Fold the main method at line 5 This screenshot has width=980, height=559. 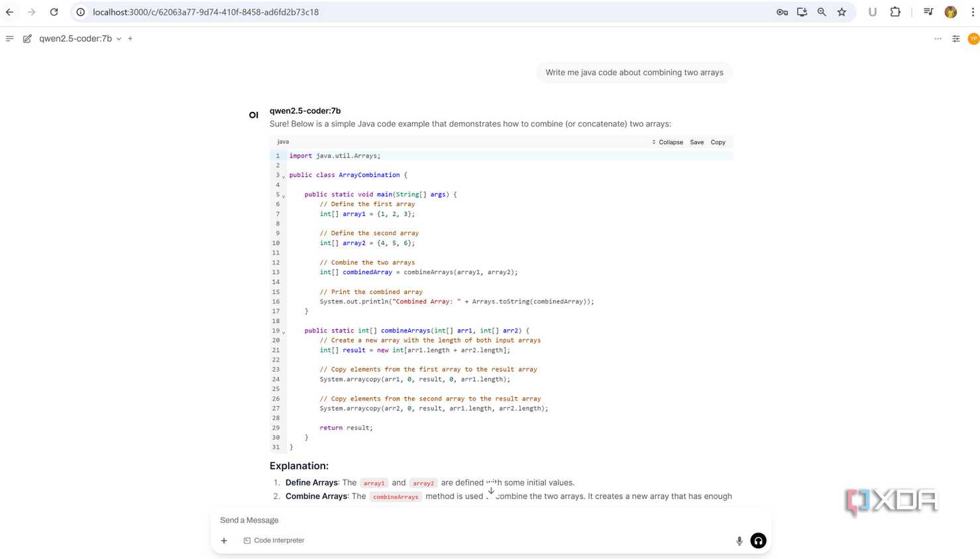pos(284,195)
